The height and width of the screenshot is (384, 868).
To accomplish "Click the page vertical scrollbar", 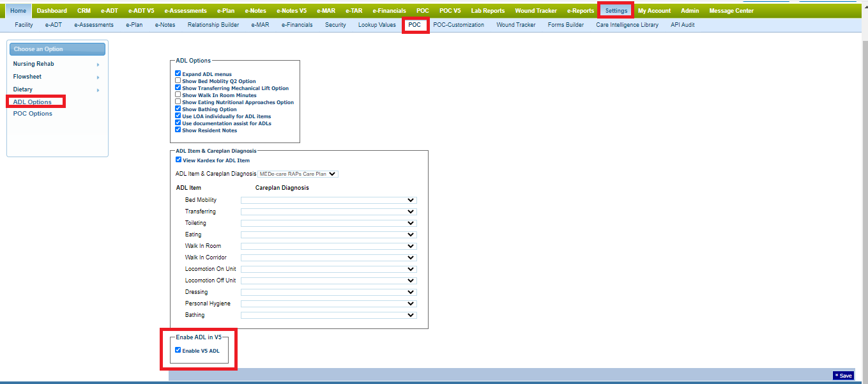I will click(x=864, y=192).
